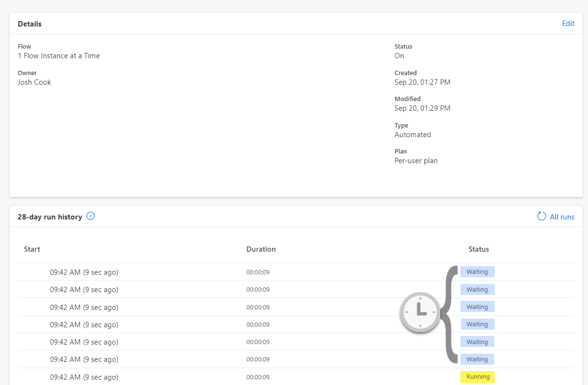
Task: Select the clock overlay graphic
Action: pos(420,313)
